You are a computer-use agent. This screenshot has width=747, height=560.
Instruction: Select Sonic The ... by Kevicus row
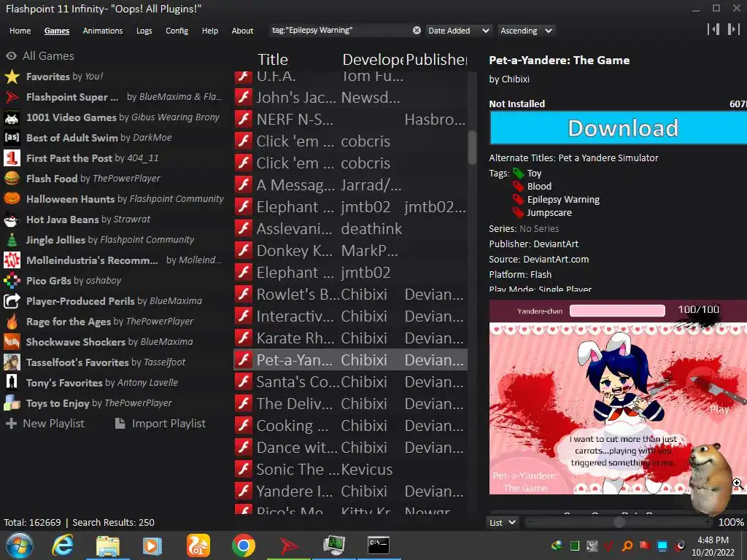tap(351, 470)
